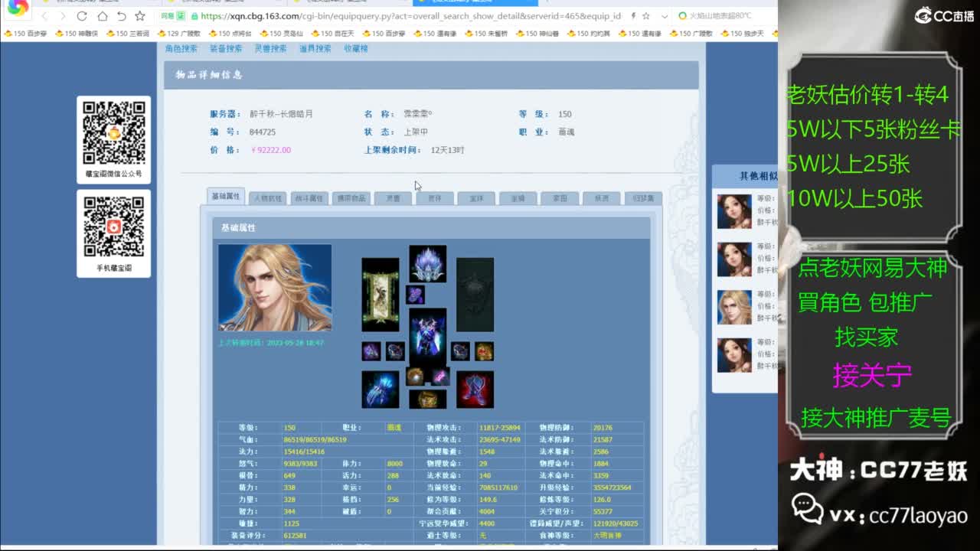
Task: Click the item number 844725
Action: point(263,132)
